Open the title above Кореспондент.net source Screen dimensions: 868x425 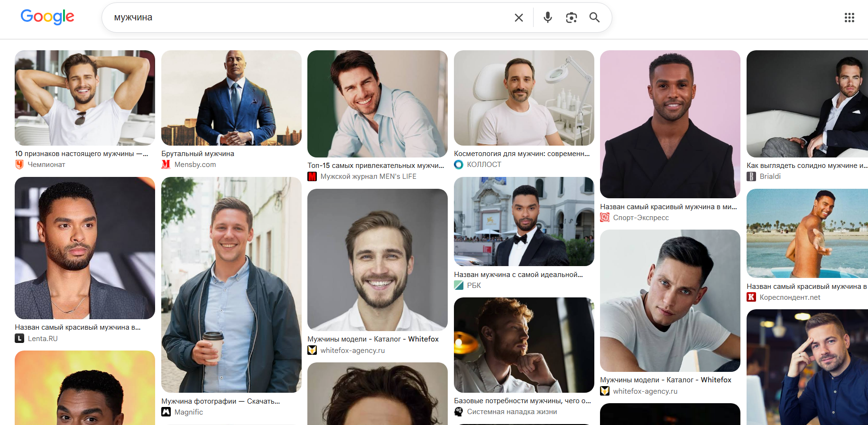point(807,286)
